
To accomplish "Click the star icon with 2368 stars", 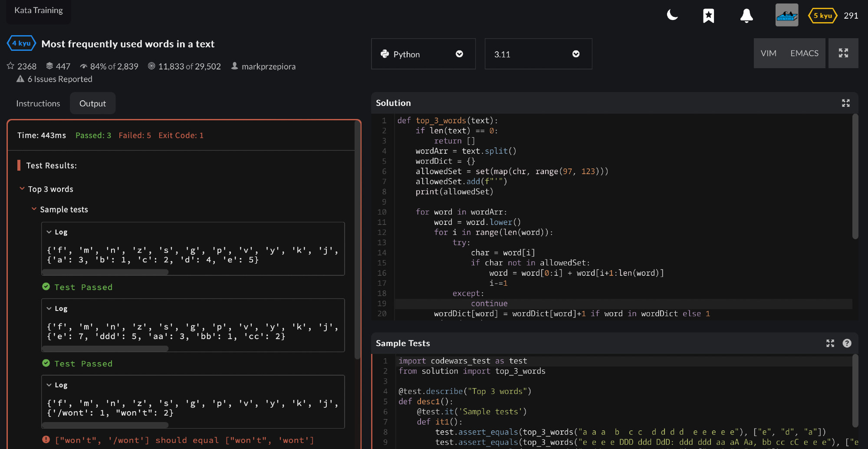I will coord(11,66).
